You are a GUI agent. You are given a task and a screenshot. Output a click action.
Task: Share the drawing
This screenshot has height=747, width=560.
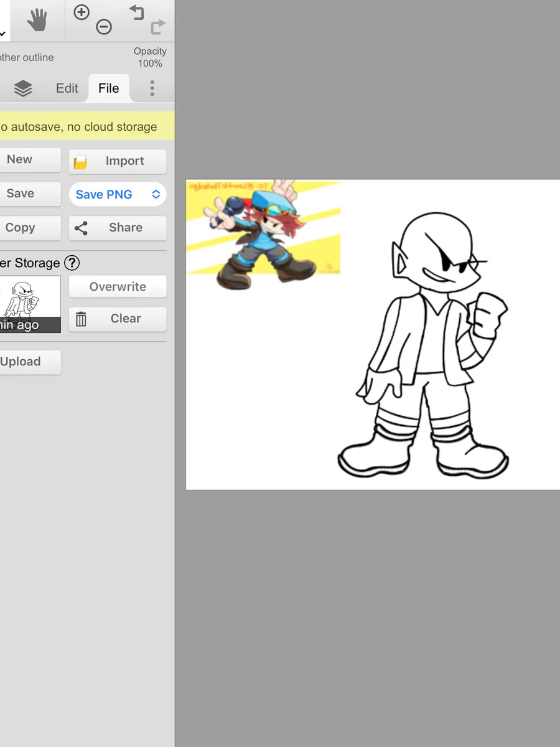click(x=118, y=228)
